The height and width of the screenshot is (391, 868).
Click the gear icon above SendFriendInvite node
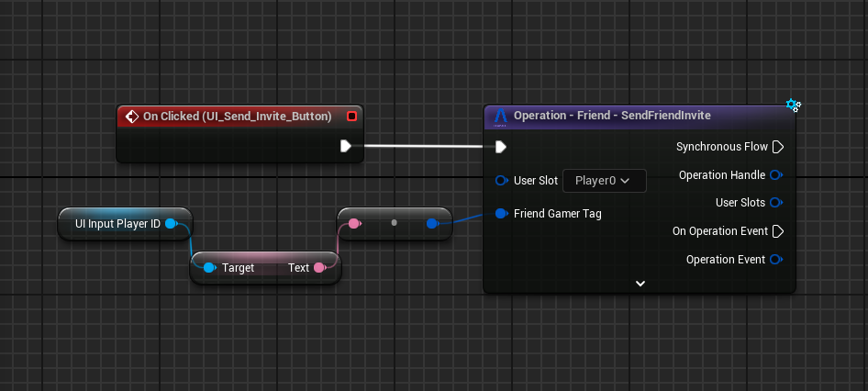pyautogui.click(x=794, y=106)
